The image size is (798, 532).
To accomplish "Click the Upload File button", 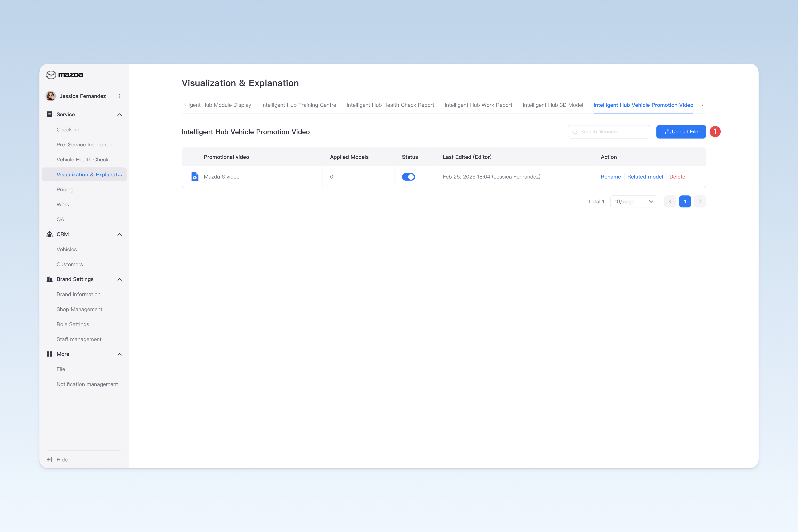I will 681,132.
